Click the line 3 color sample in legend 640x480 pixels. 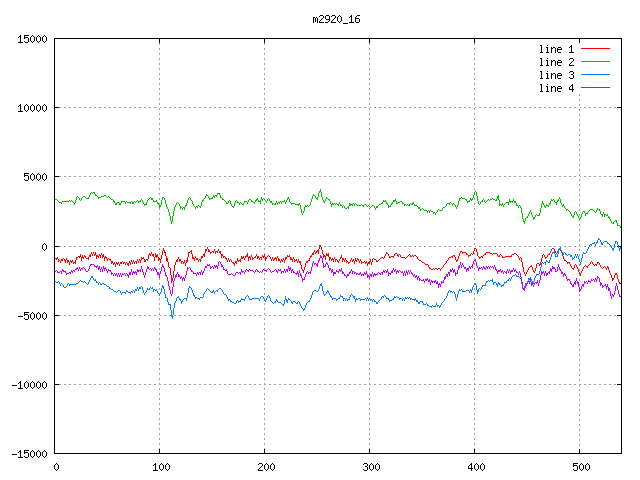click(x=595, y=75)
